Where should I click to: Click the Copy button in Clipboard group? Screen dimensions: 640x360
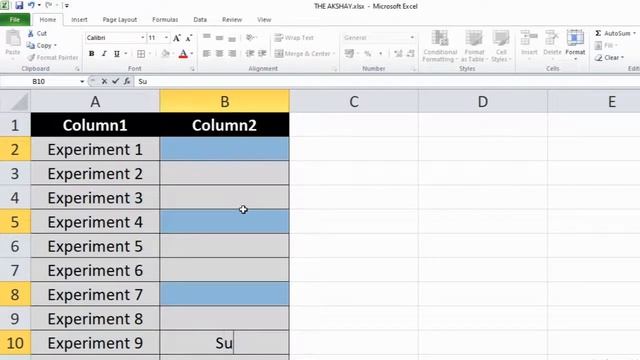41,45
